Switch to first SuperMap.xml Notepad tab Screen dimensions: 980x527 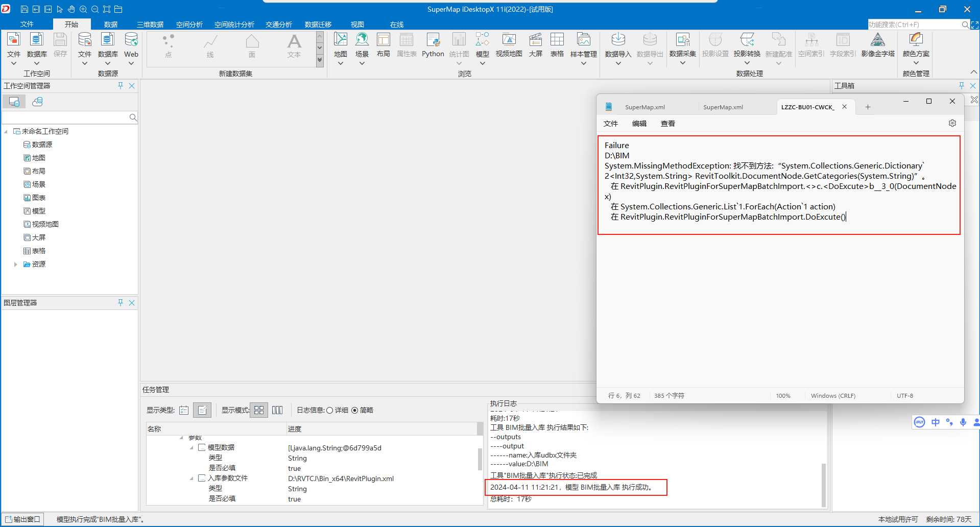(645, 107)
